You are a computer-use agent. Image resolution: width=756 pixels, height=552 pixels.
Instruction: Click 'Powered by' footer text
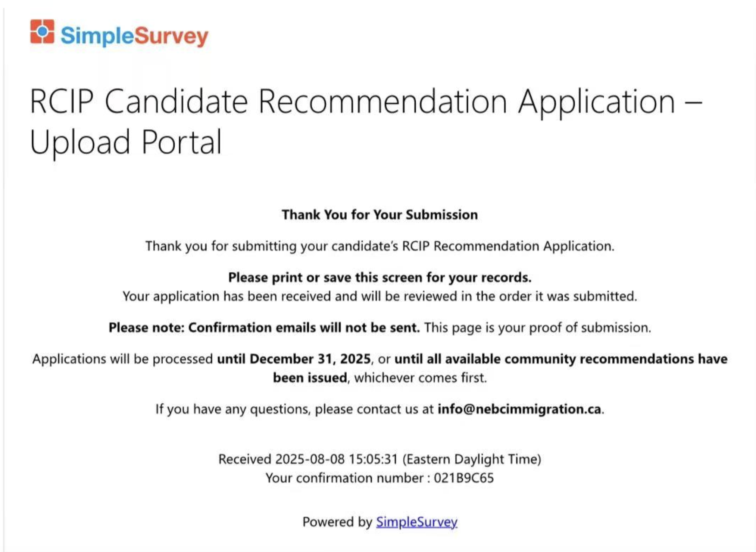point(337,521)
